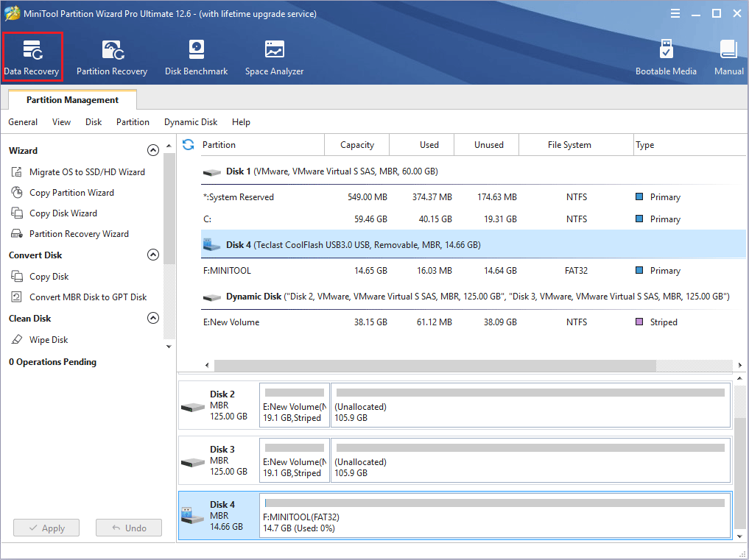Open the Manual

coord(728,57)
